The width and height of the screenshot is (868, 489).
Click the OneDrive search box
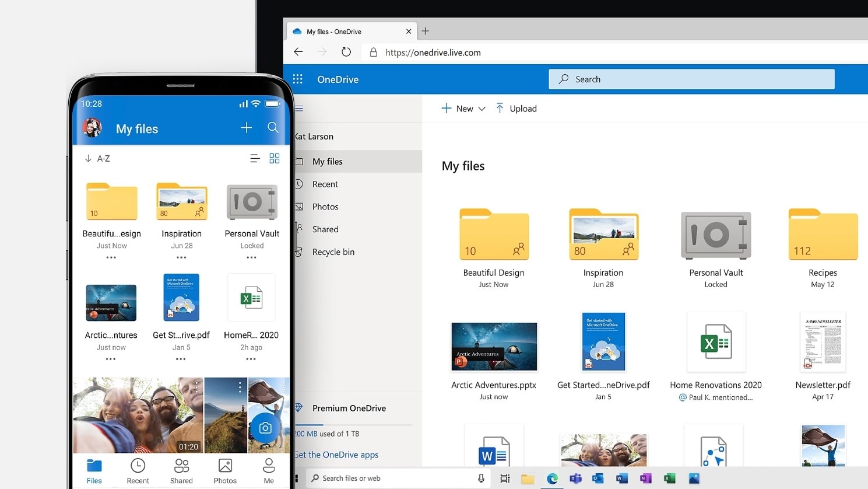click(691, 79)
